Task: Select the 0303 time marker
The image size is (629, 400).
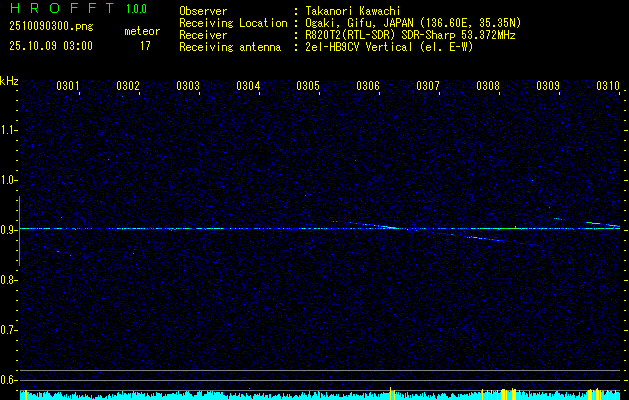Action: pos(188,86)
